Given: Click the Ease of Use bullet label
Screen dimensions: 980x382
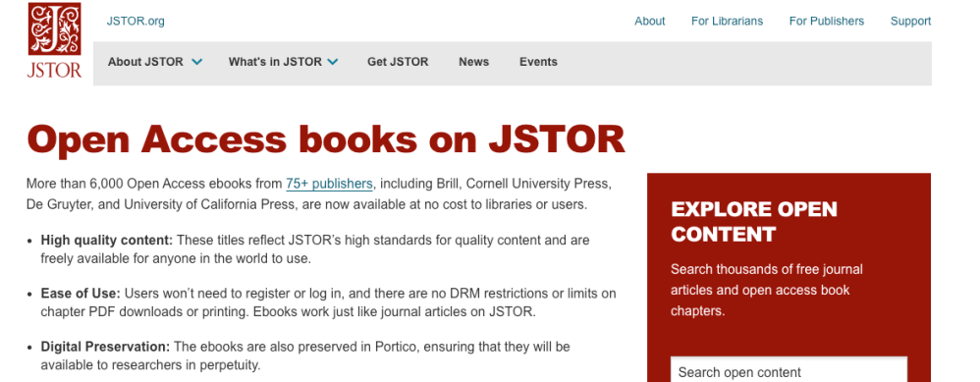Looking at the screenshot, I should pyautogui.click(x=81, y=294).
